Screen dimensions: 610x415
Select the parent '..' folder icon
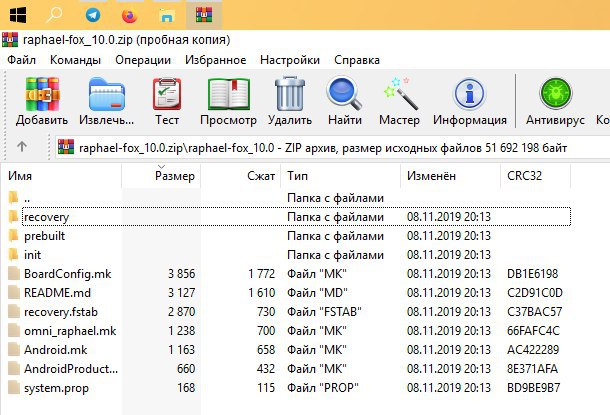point(13,197)
